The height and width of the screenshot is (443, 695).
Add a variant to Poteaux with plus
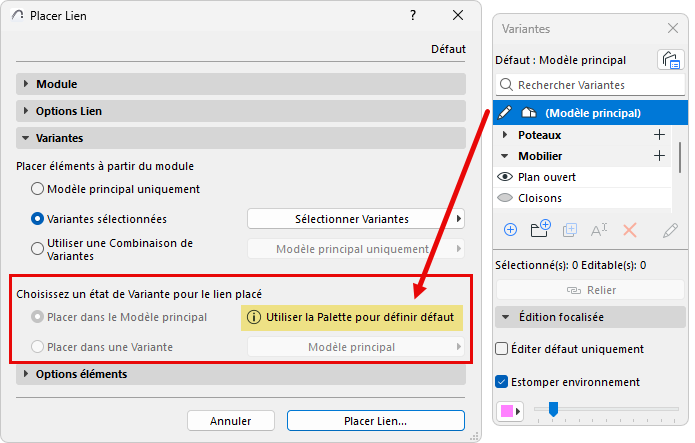pyautogui.click(x=659, y=135)
